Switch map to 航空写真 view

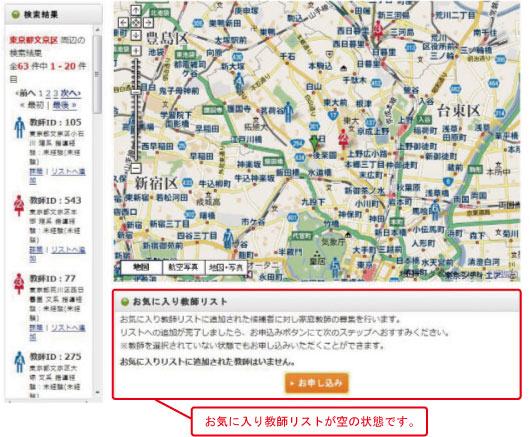pos(184,267)
